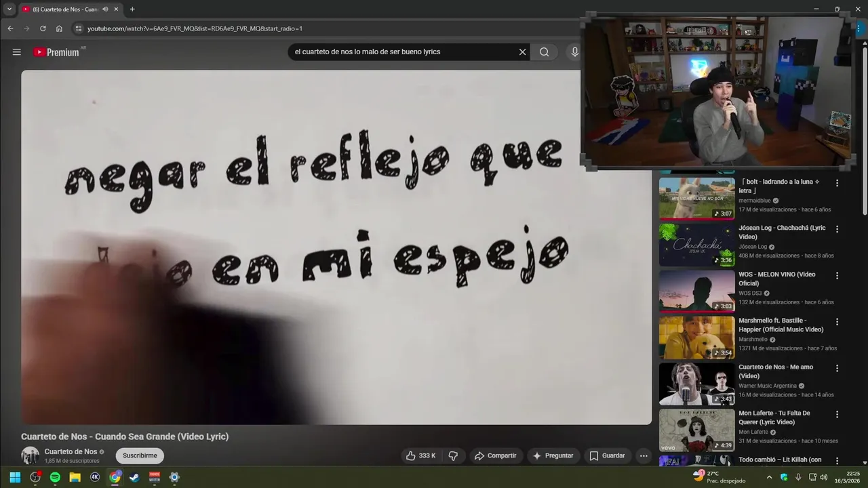Open Voicemeeter from the taskbar
The width and height of the screenshot is (868, 488).
(x=155, y=477)
